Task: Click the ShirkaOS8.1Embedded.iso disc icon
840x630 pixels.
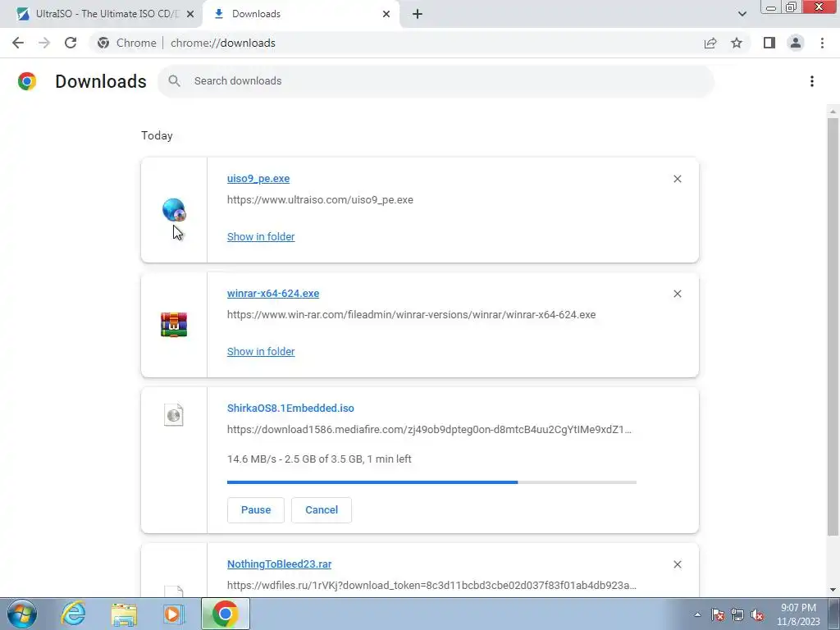Action: pyautogui.click(x=174, y=414)
